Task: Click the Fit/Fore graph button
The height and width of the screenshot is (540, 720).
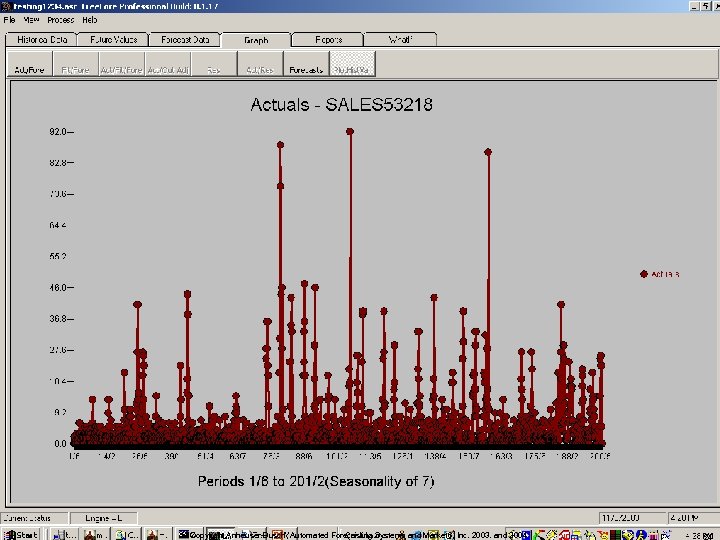Action: coord(76,64)
